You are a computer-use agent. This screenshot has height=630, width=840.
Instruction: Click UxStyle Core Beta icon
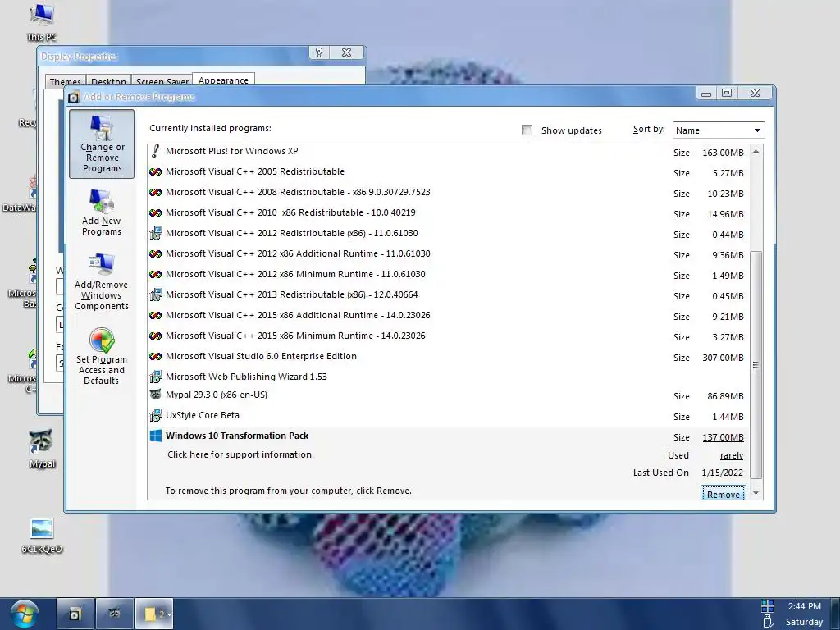click(x=155, y=415)
